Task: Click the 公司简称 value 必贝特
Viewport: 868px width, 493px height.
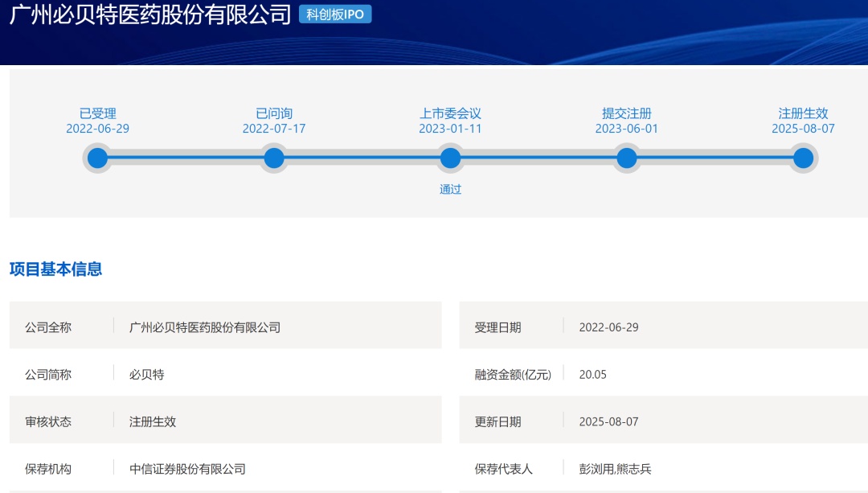Action: click(147, 374)
